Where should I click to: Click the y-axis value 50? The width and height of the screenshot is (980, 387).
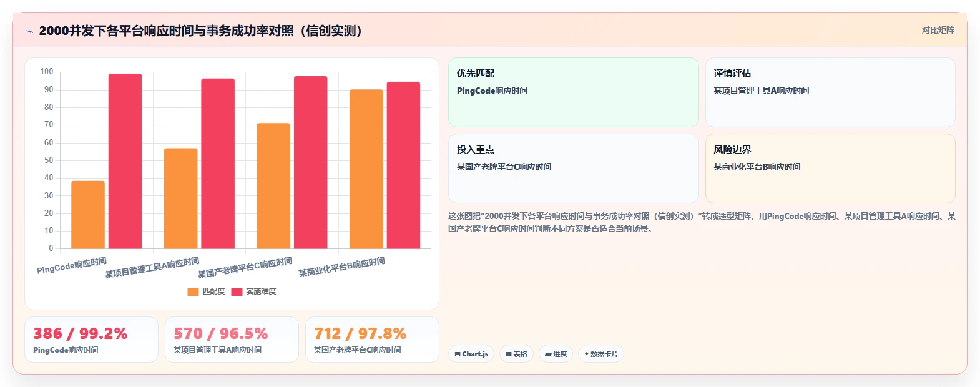coord(49,160)
